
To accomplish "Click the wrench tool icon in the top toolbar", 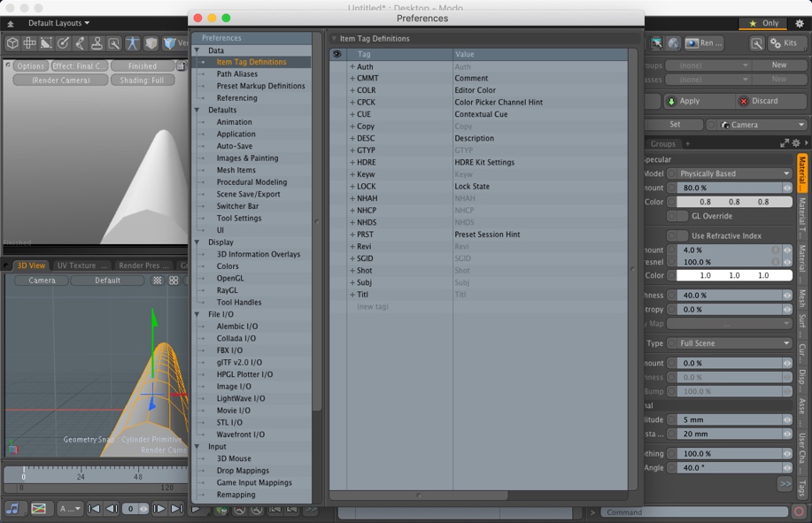I will tap(112, 42).
